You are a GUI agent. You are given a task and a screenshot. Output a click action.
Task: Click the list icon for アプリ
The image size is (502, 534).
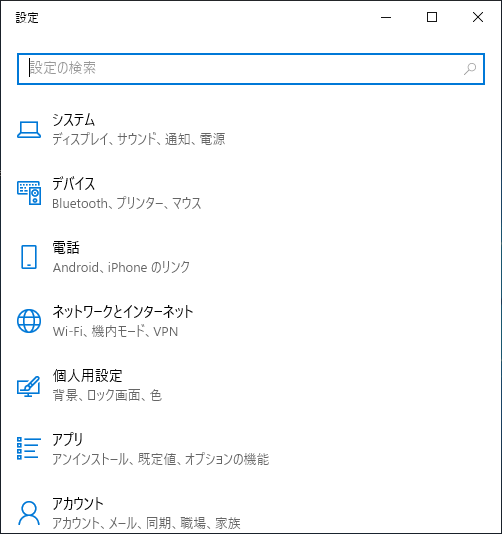(x=29, y=448)
